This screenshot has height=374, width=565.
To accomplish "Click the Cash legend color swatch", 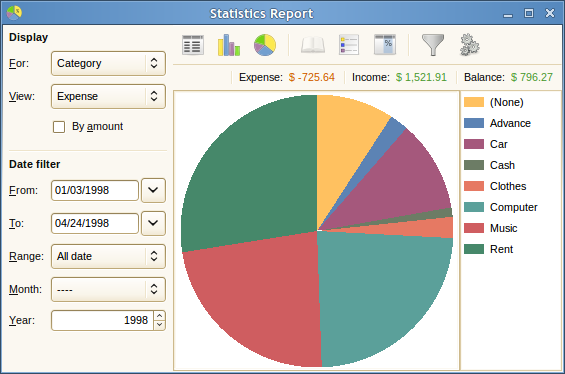I will point(474,165).
